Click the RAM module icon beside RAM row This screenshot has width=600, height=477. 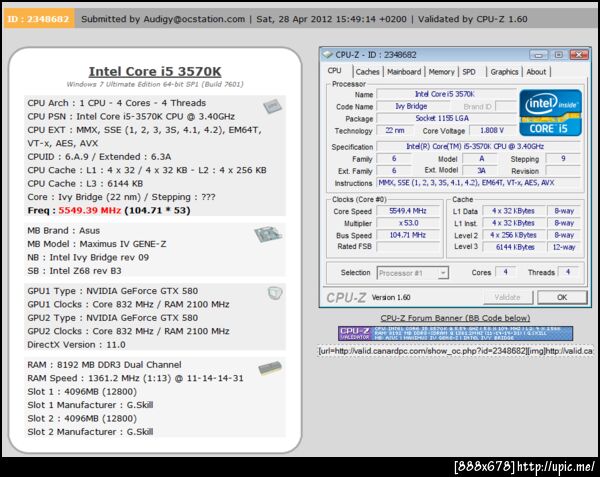point(270,368)
